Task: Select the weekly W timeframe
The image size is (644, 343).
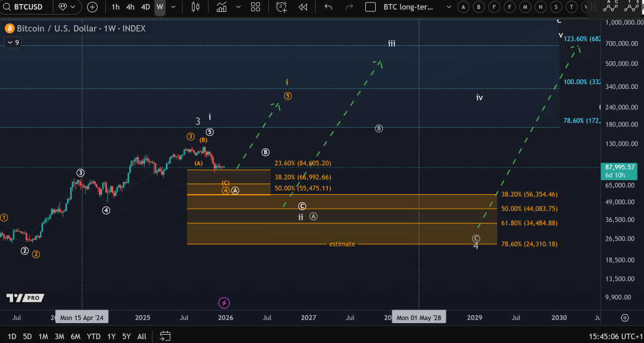Action: [x=159, y=7]
